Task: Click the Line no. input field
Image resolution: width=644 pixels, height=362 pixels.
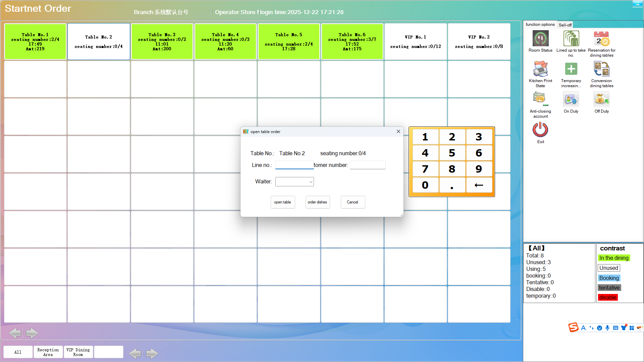Action: 294,165
